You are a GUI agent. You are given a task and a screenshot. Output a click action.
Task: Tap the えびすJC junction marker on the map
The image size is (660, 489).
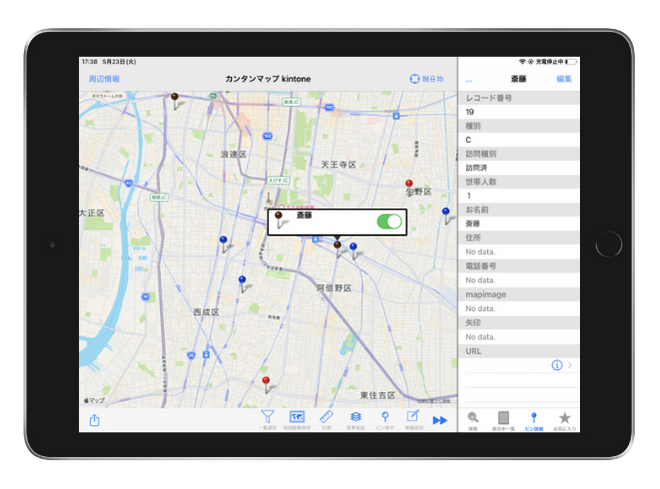point(278,180)
